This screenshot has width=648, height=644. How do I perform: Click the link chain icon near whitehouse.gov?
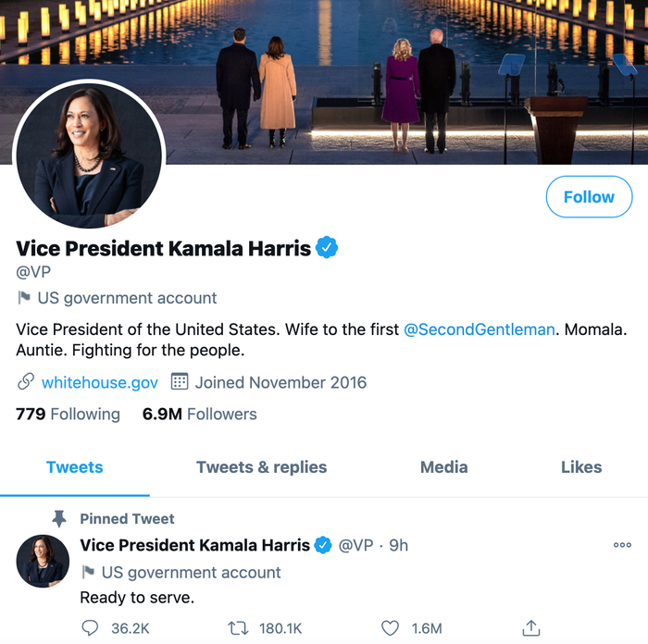click(26, 382)
